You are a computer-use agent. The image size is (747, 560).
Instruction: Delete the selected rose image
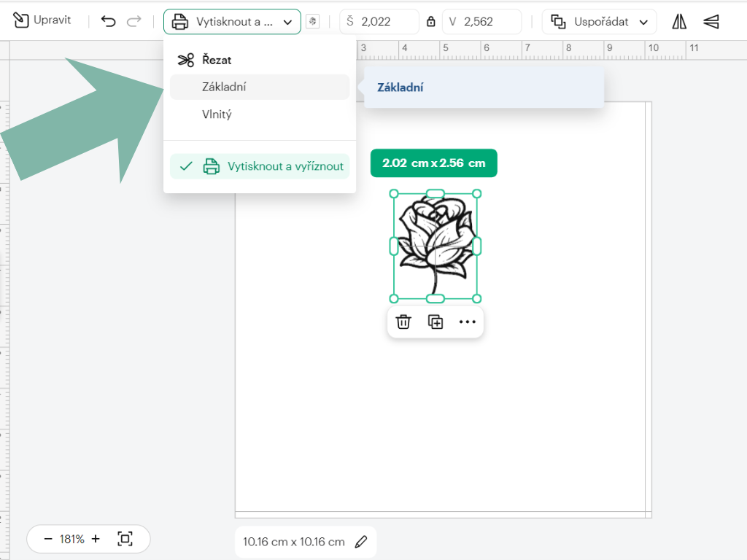pyautogui.click(x=403, y=322)
